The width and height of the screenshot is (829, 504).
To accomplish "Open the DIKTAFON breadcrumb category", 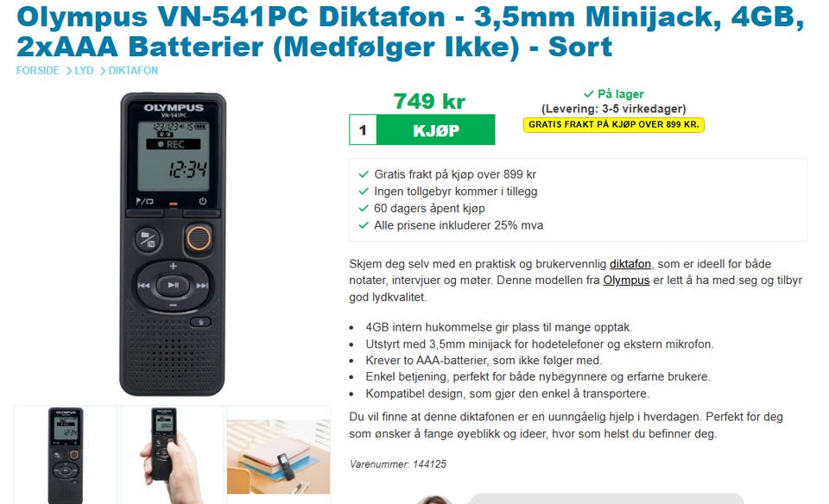I will (x=133, y=70).
